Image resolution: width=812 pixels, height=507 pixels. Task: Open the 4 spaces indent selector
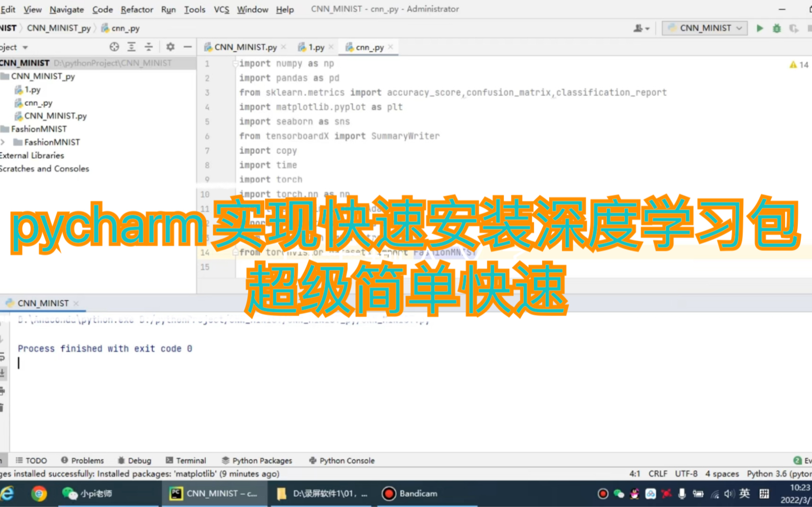(722, 474)
